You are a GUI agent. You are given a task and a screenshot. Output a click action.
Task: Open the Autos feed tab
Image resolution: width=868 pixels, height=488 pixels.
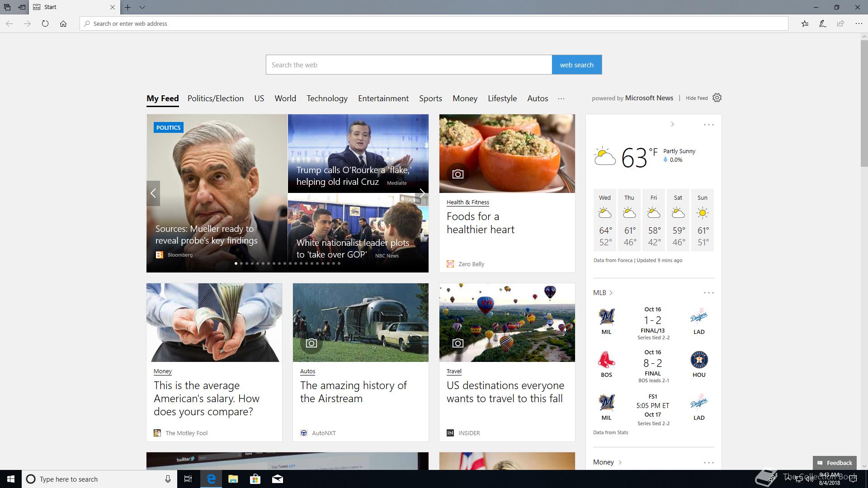pos(538,99)
